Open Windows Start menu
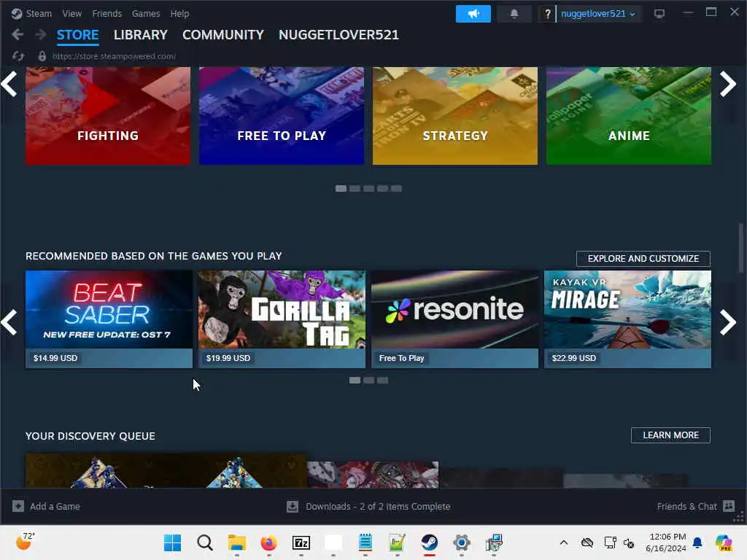The width and height of the screenshot is (747, 560). pos(172,542)
